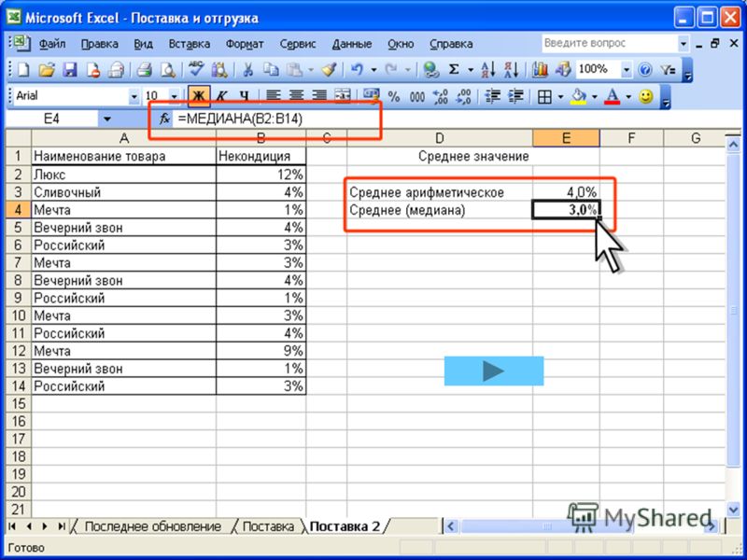The image size is (747, 560).
Task: Align text to the right
Action: (x=319, y=97)
